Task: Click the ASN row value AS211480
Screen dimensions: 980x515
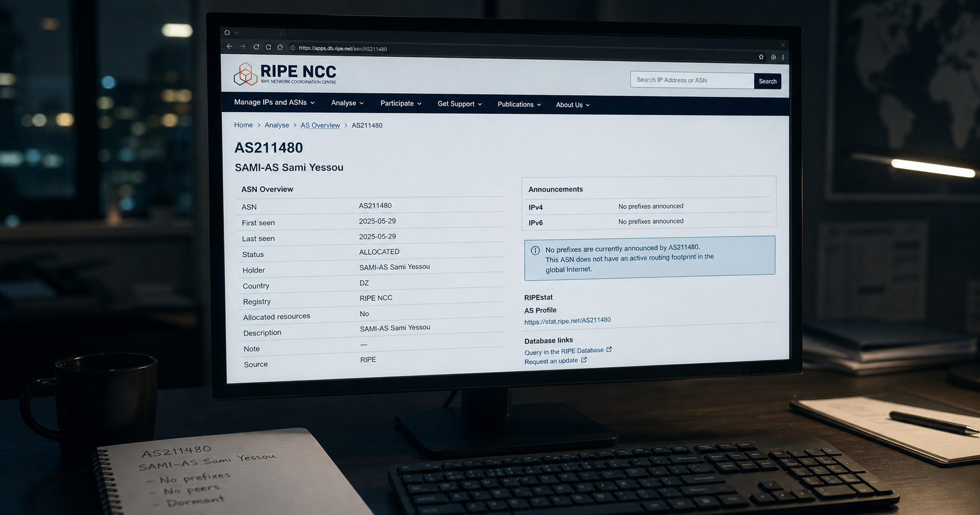Action: coord(375,206)
